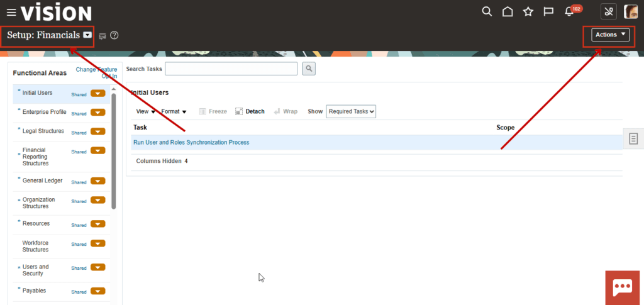Open the orange dropdown for General Ledger

click(97, 181)
